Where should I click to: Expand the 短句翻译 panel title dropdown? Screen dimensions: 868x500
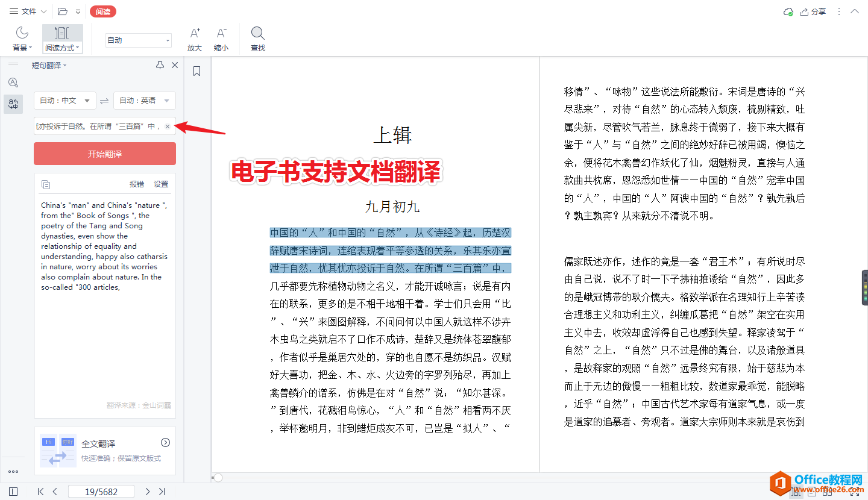(49, 65)
